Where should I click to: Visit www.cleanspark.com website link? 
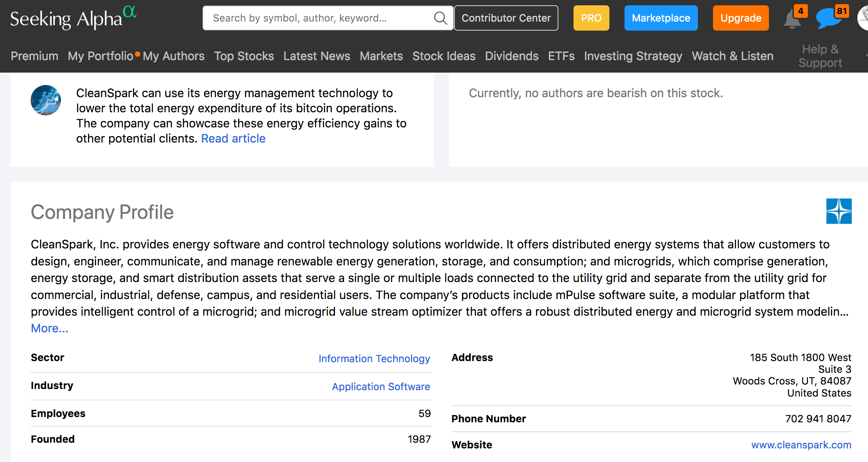[801, 445]
